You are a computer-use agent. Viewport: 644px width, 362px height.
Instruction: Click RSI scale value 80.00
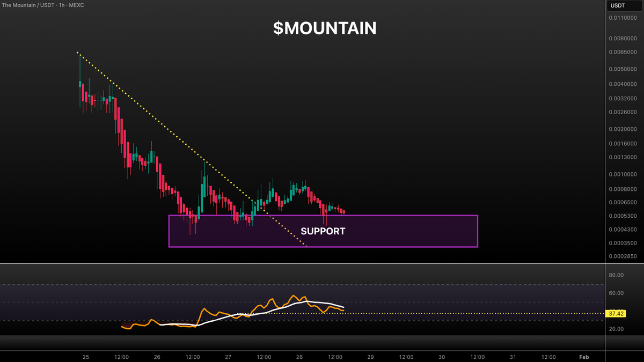(x=616, y=275)
